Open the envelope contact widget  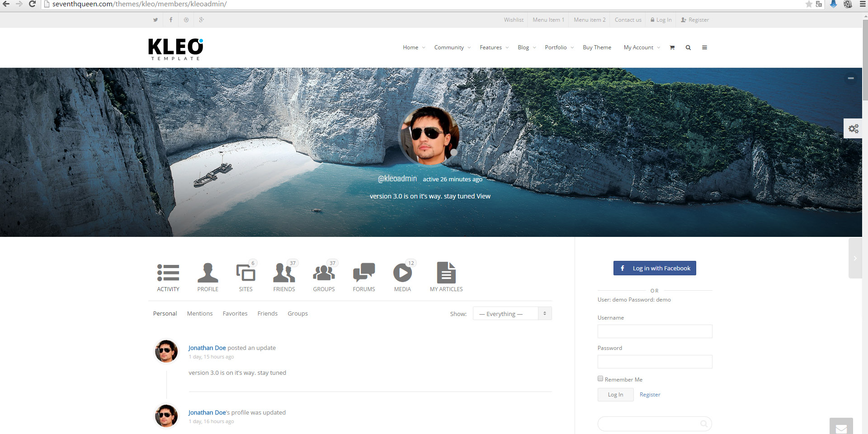[x=841, y=426]
